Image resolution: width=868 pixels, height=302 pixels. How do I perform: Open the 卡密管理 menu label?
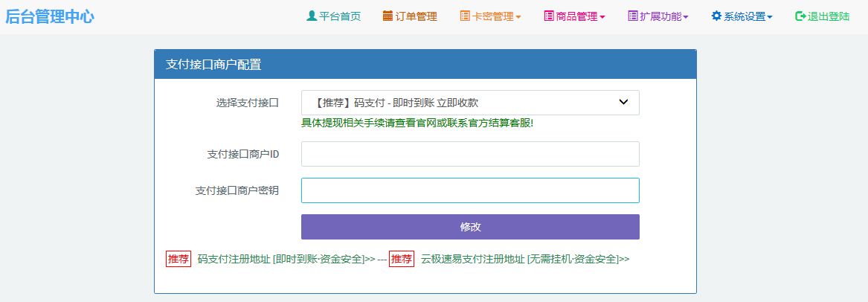click(x=492, y=16)
